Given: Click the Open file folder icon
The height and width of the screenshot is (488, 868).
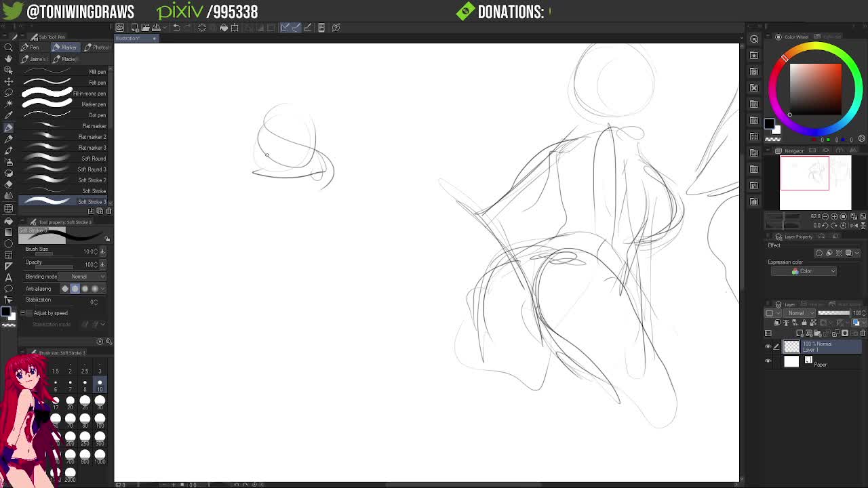Looking at the screenshot, I should point(145,28).
